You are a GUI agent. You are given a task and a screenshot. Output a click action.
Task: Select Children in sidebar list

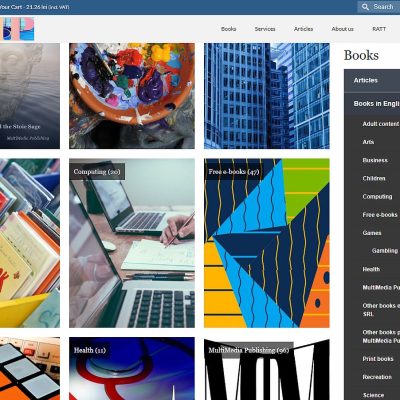[x=374, y=178]
